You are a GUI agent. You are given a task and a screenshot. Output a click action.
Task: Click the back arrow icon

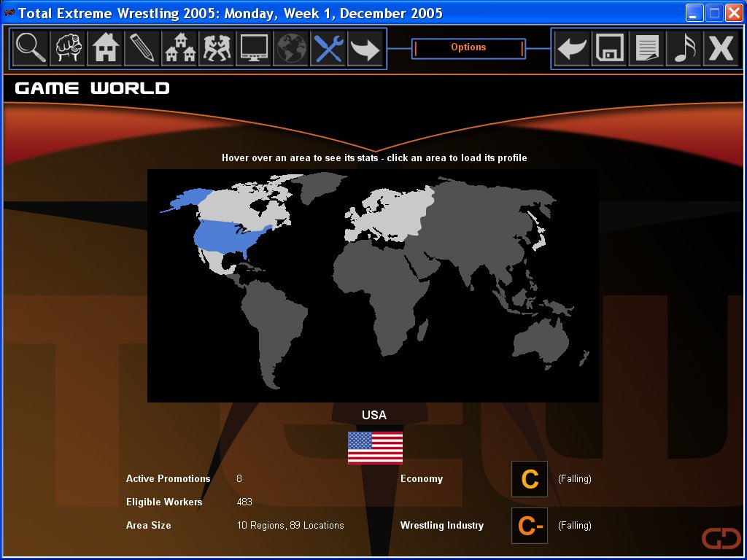tap(572, 49)
